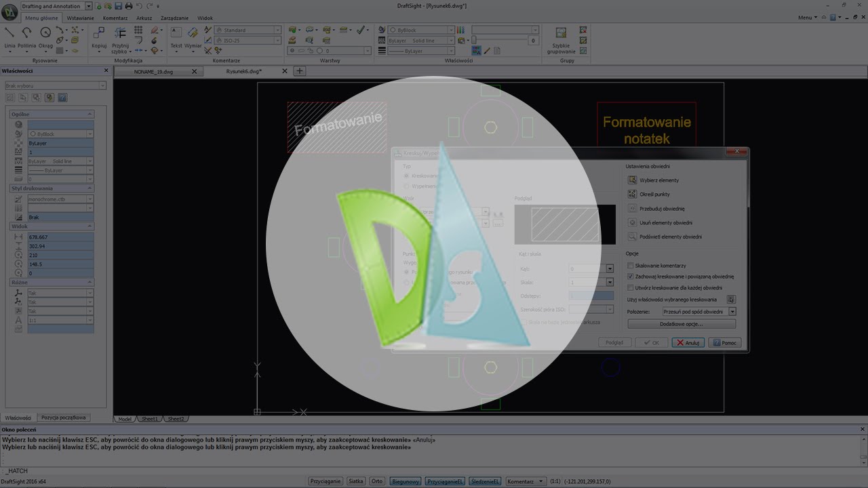Select the Polilinia drawing tool
The width and height of the screenshot is (868, 488).
(x=27, y=37)
